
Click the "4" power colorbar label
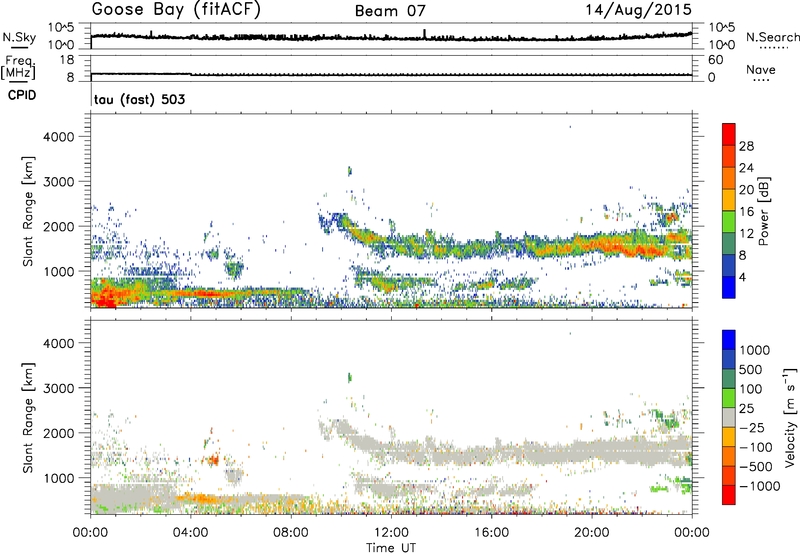click(x=742, y=278)
